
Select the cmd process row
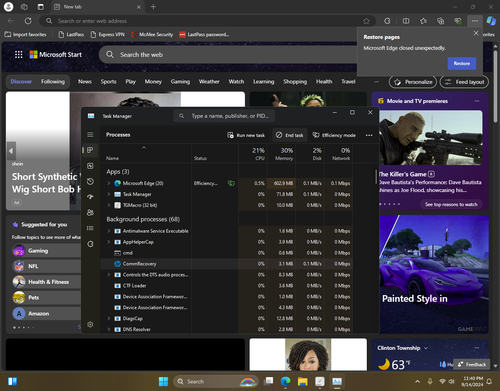click(227, 253)
